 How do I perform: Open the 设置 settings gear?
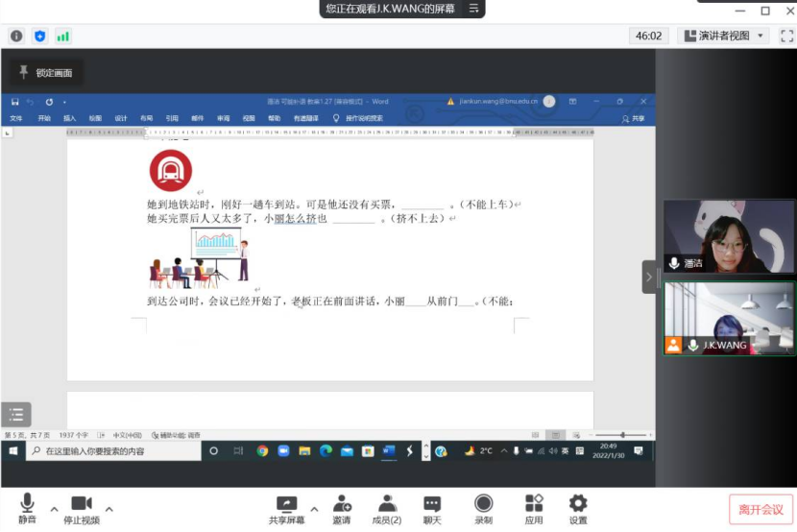point(578,507)
